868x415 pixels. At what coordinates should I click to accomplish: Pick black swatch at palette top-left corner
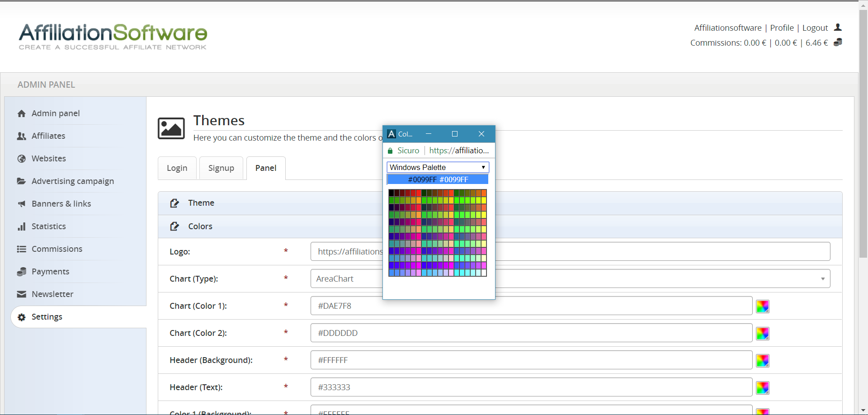pyautogui.click(x=392, y=193)
